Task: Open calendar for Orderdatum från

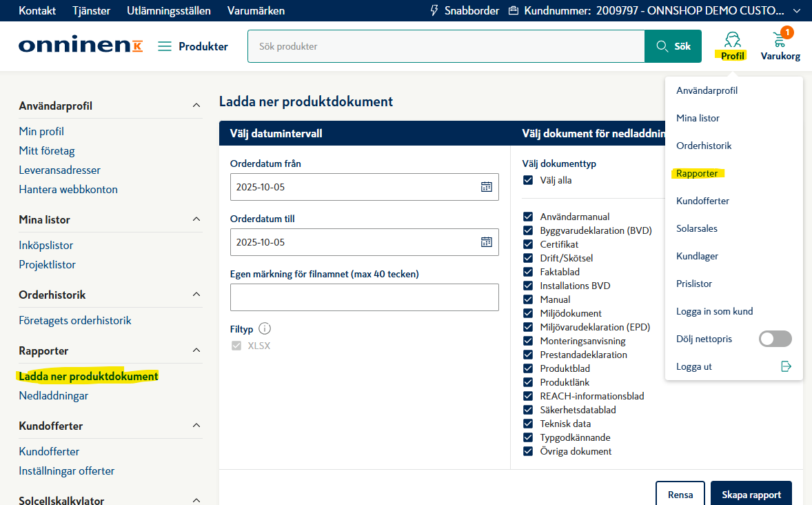Action: point(486,187)
